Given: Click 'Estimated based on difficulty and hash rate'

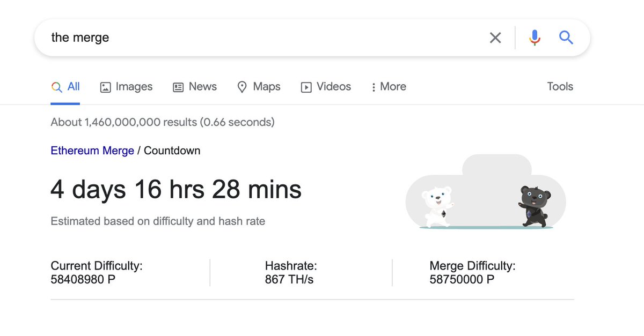Looking at the screenshot, I should [158, 221].
